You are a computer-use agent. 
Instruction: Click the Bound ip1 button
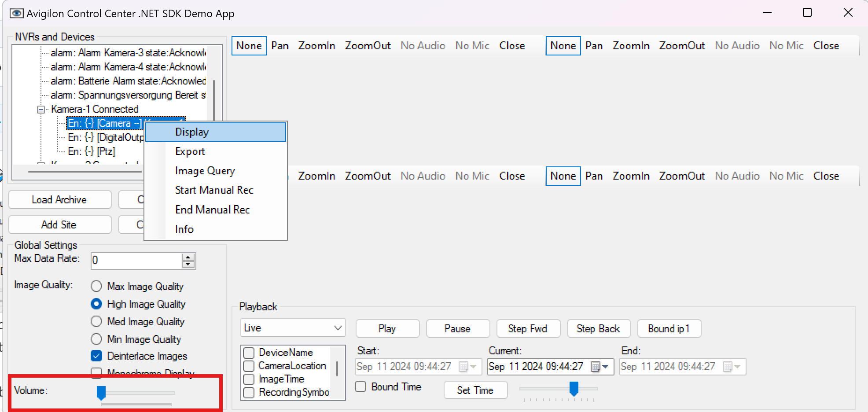[669, 328]
